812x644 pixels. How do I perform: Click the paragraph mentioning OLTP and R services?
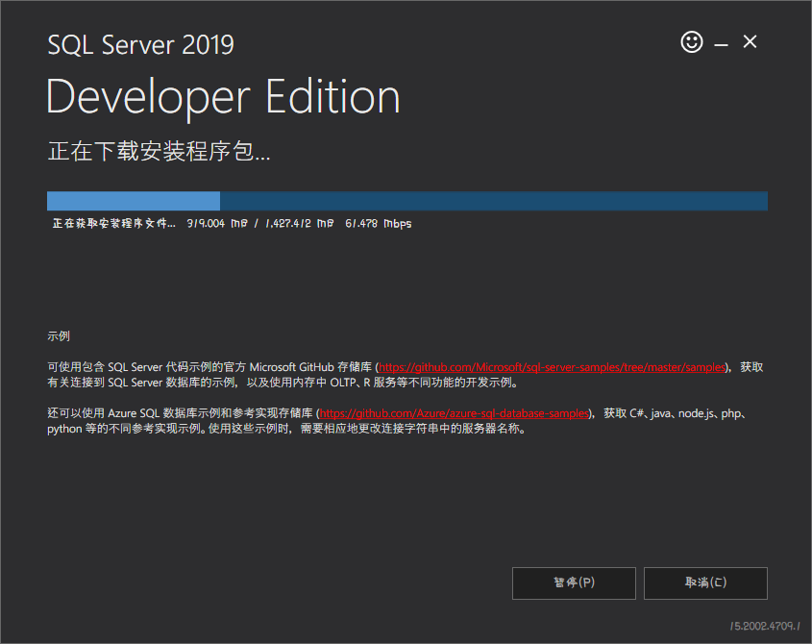[x=405, y=375]
